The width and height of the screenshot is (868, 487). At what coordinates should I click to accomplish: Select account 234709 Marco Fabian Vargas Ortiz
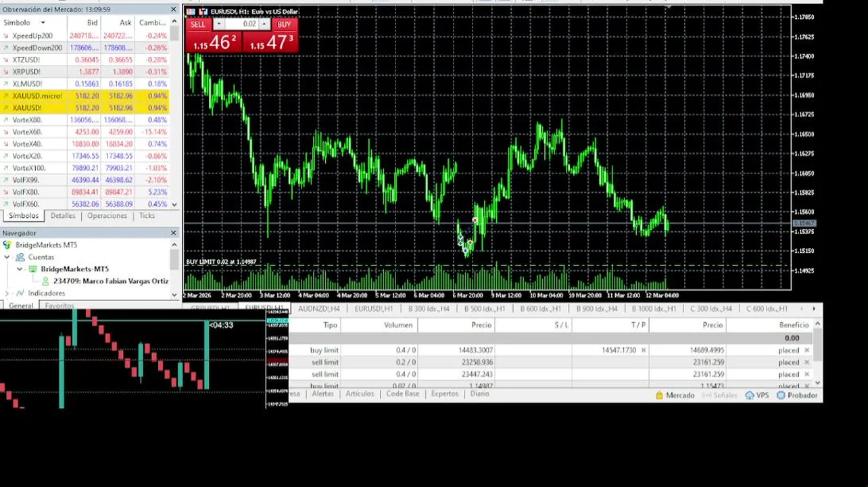tap(111, 281)
